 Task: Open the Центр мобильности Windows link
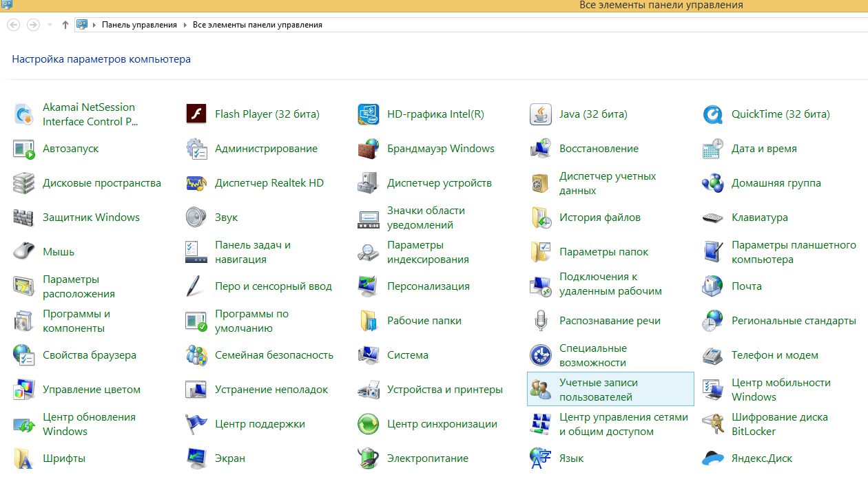781,390
